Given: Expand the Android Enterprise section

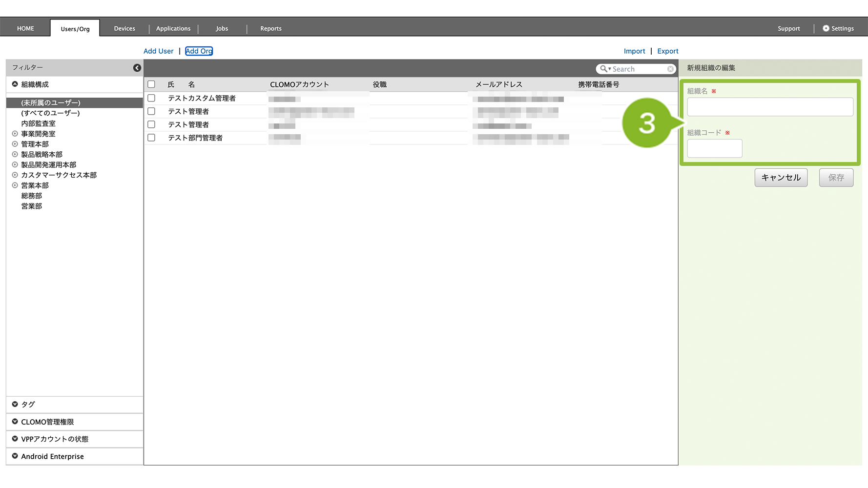Looking at the screenshot, I should click(x=15, y=456).
